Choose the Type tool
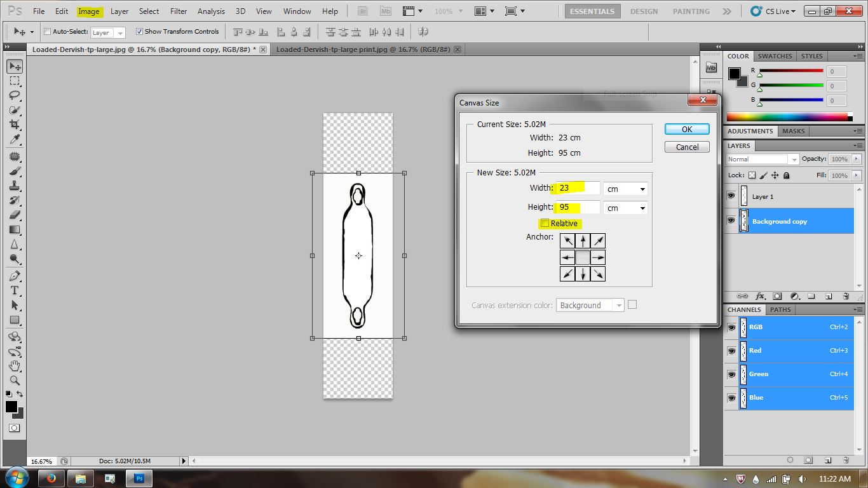Image resolution: width=868 pixels, height=488 pixels. pyautogui.click(x=14, y=290)
